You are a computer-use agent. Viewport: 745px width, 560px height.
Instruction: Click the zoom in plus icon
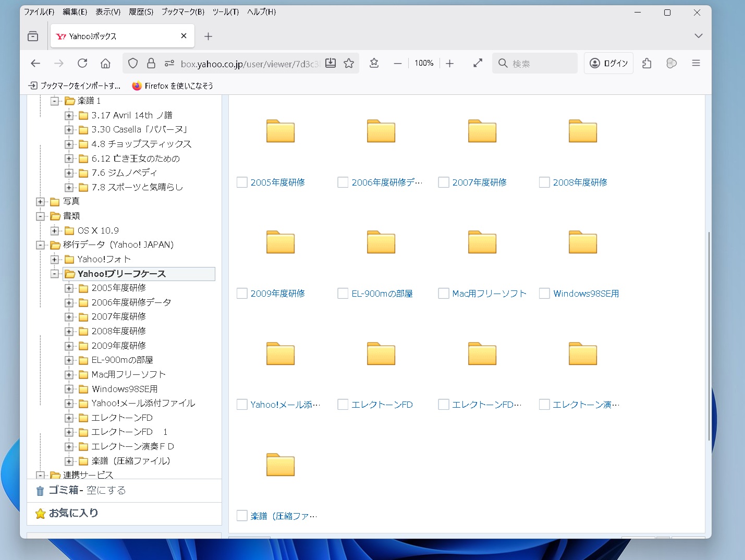click(449, 63)
